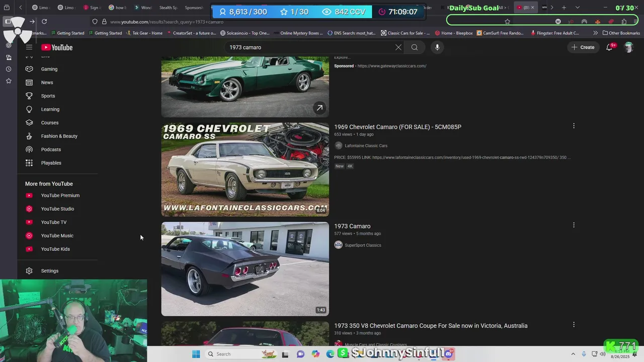Screen dimensions: 644x362
Task: Open YouTube Music link
Action: pyautogui.click(x=58, y=236)
